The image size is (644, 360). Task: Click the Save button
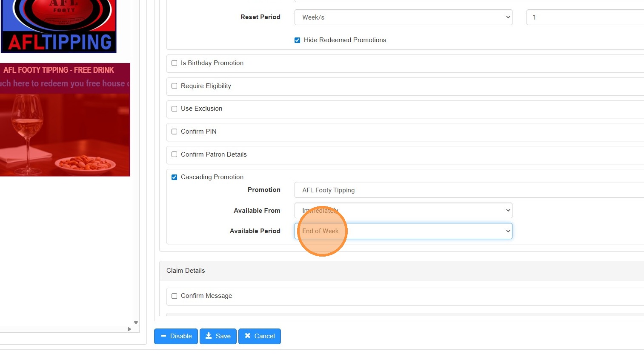click(218, 336)
